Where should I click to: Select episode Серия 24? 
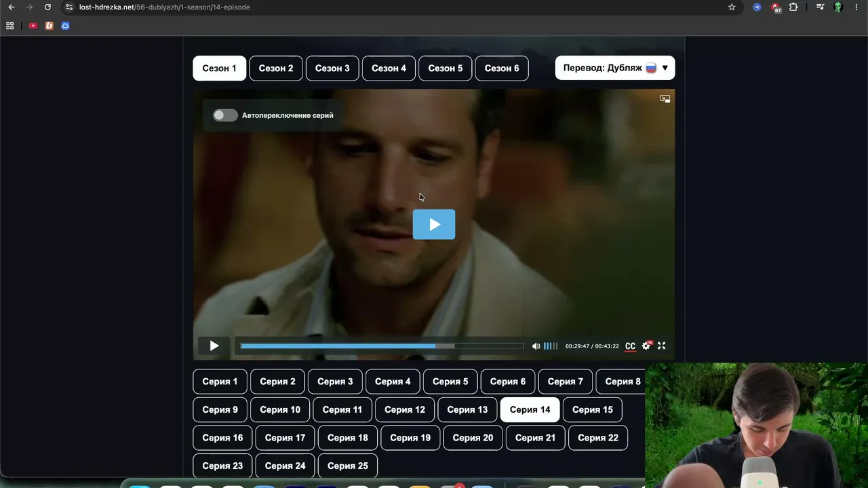pos(285,466)
